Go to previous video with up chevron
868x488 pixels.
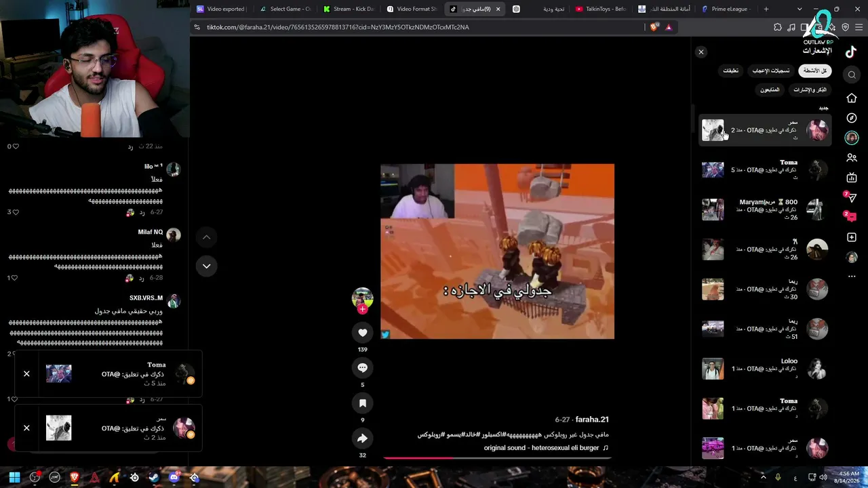(x=206, y=237)
